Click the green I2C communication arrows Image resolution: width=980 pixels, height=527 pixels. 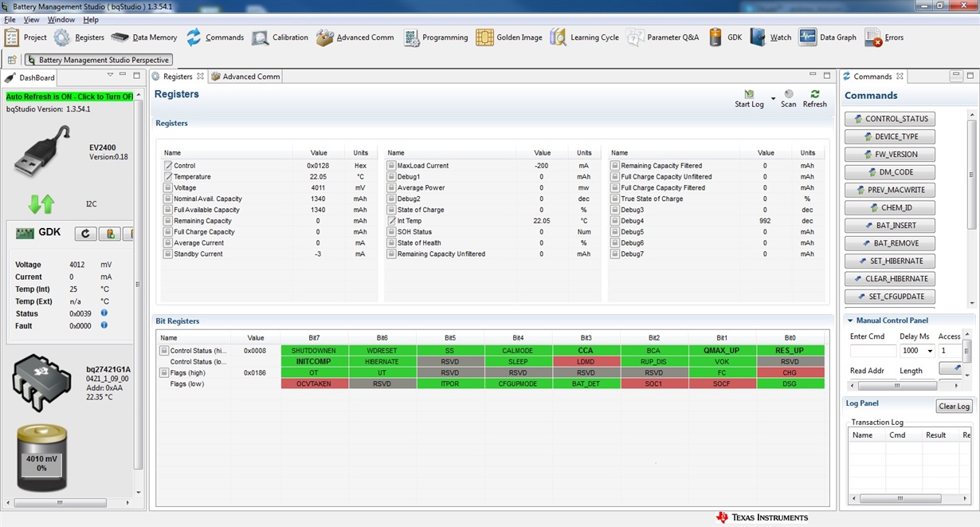click(x=41, y=204)
